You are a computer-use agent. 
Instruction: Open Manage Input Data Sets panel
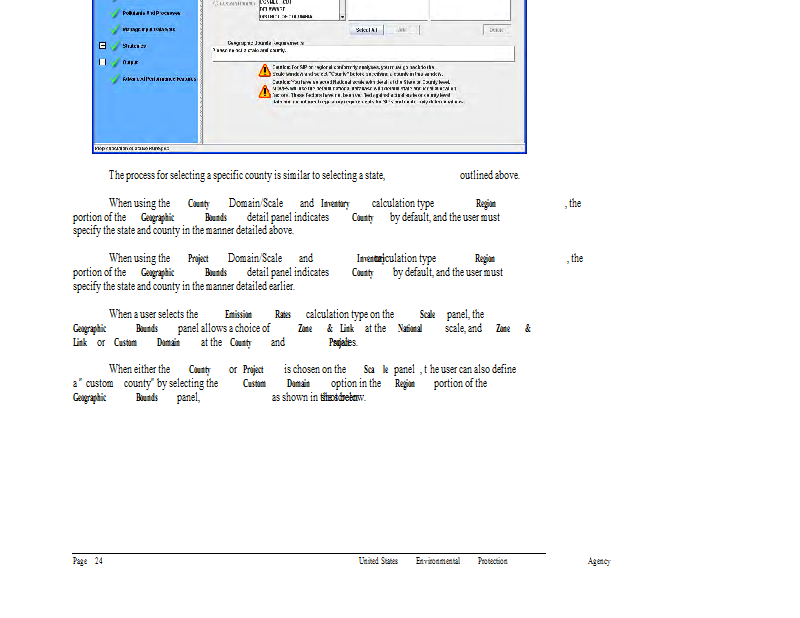pos(150,30)
